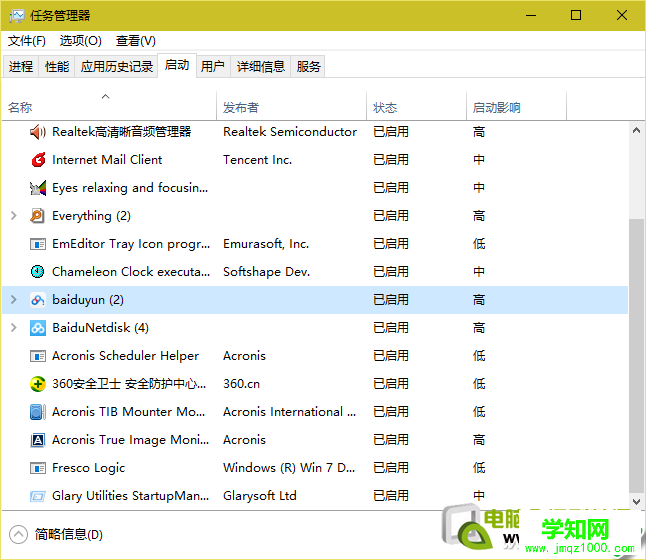Click the baiduyun cloud icon
The image size is (646, 560).
coord(38,300)
